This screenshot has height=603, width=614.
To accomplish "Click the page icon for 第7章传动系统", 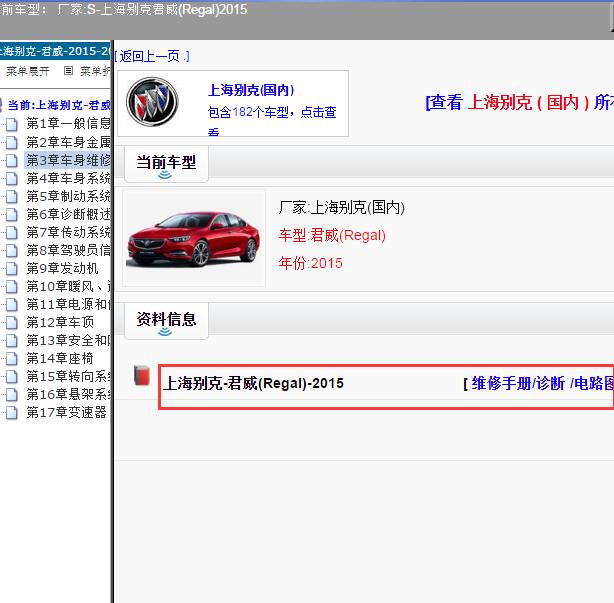I will (12, 233).
